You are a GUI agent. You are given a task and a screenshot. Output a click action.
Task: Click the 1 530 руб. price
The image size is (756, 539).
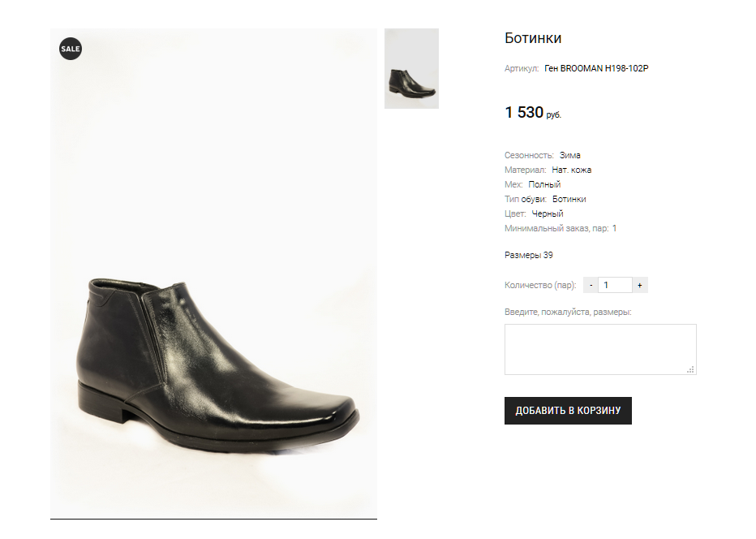click(x=533, y=113)
